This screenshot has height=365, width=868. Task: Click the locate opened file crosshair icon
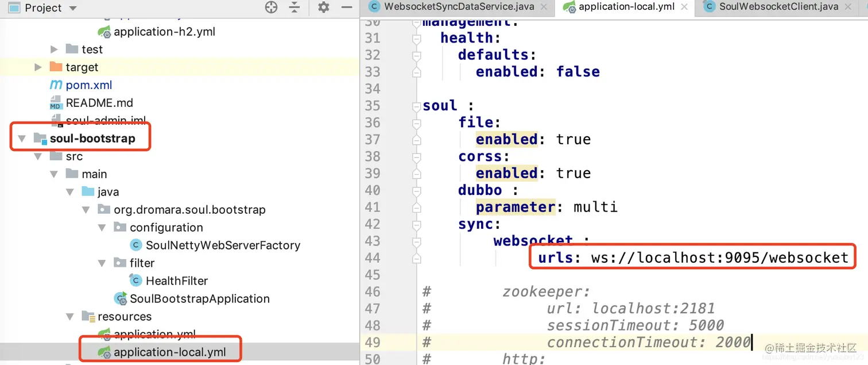(271, 7)
